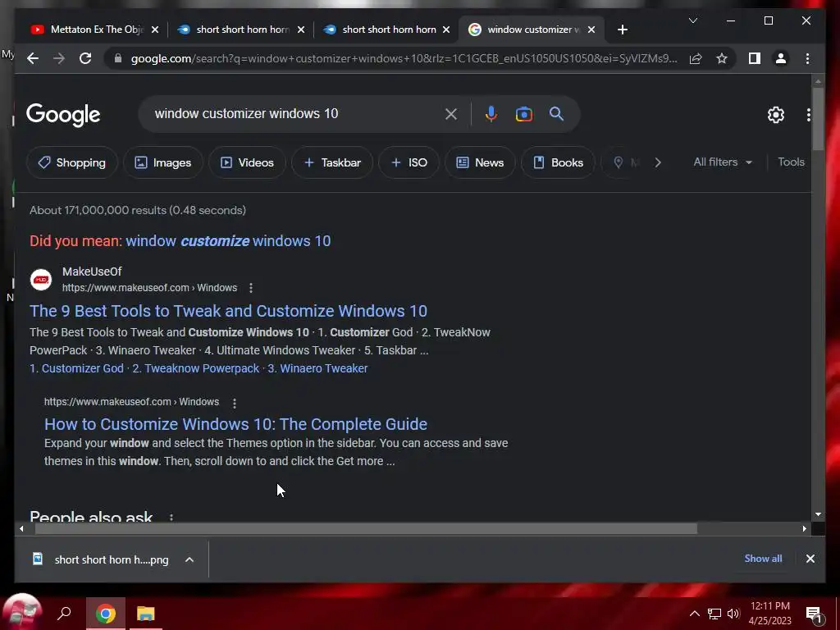840x630 pixels.
Task: Click suggested spelling window customize windows 10
Action: point(228,241)
